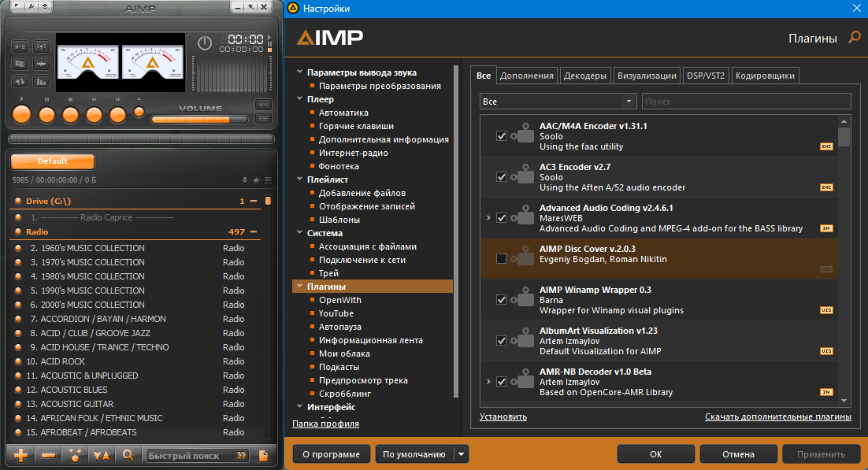Click the A-B repeat icon
This screenshot has width=868, height=470.
[x=20, y=46]
